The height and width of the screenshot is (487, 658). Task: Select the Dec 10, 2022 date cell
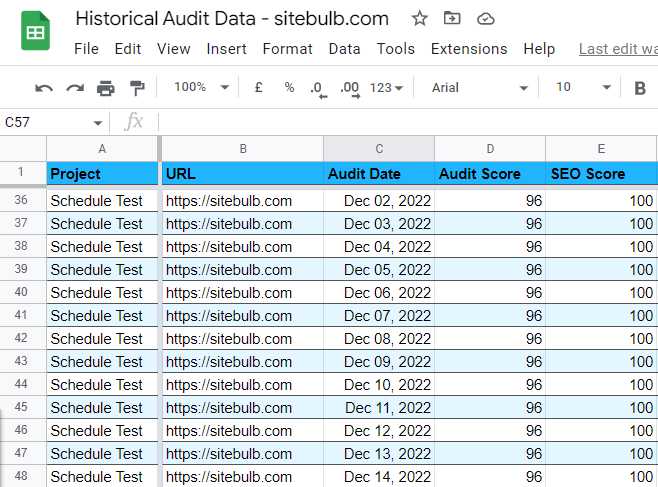coord(379,385)
